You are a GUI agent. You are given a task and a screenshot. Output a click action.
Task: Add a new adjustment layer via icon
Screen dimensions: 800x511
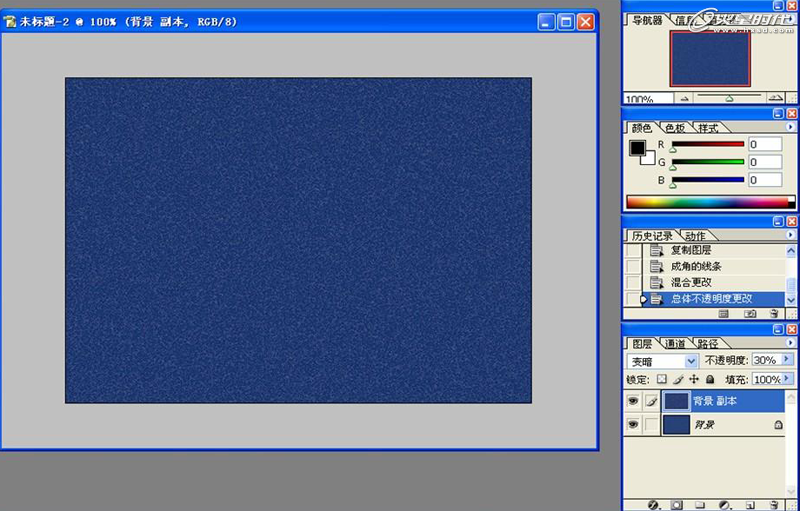pos(725,505)
